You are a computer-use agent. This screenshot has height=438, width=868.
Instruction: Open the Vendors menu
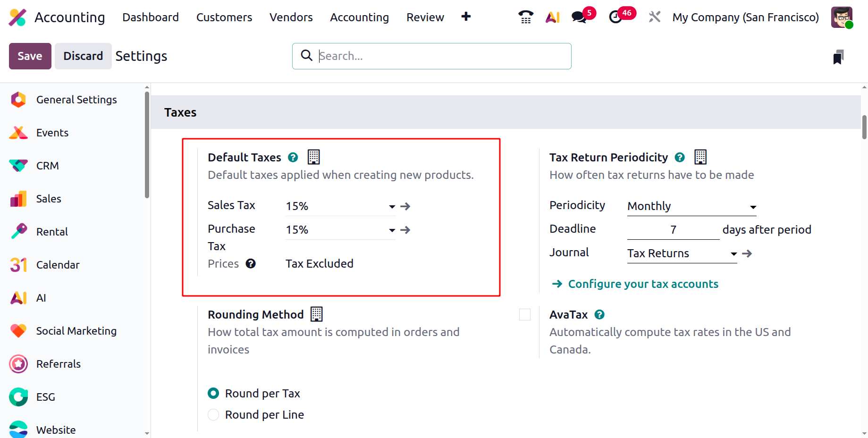pos(291,17)
